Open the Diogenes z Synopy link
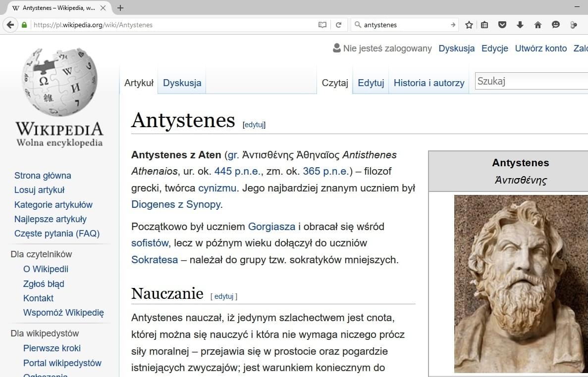This screenshot has width=588, height=377. click(x=176, y=204)
